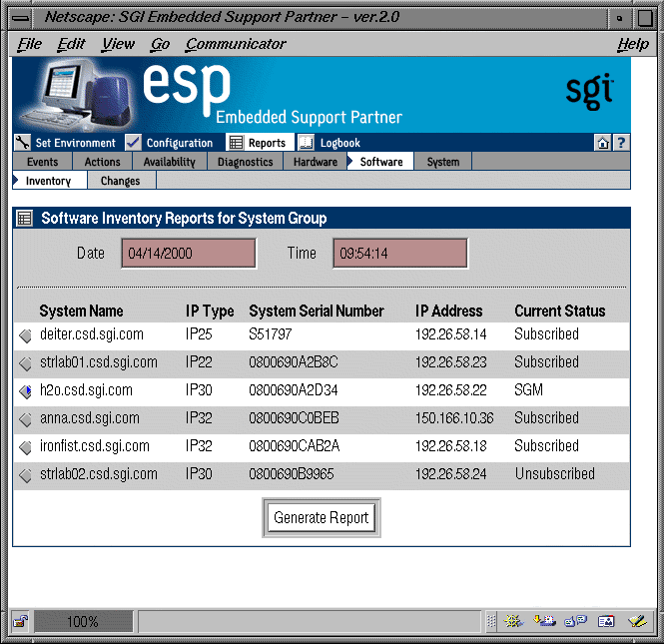Click the Configuration checkmark icon
Screen dimensions: 664x644
(x=133, y=142)
